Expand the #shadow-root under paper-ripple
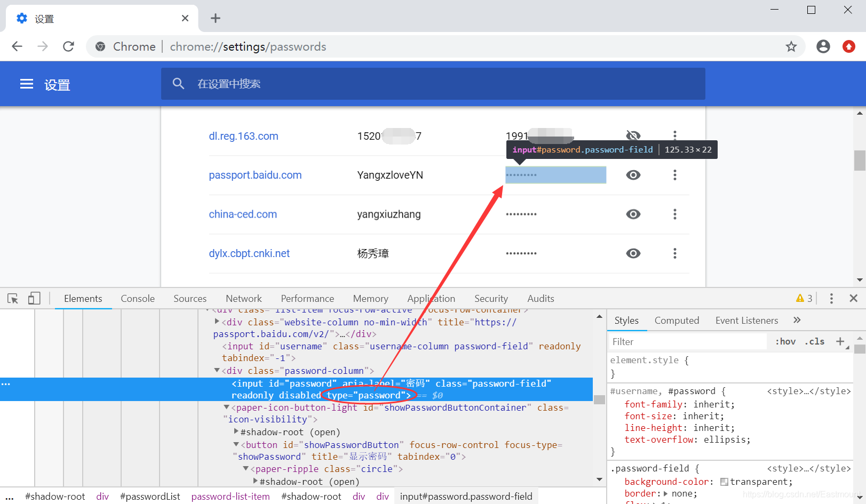This screenshot has width=866, height=504. pyautogui.click(x=256, y=481)
